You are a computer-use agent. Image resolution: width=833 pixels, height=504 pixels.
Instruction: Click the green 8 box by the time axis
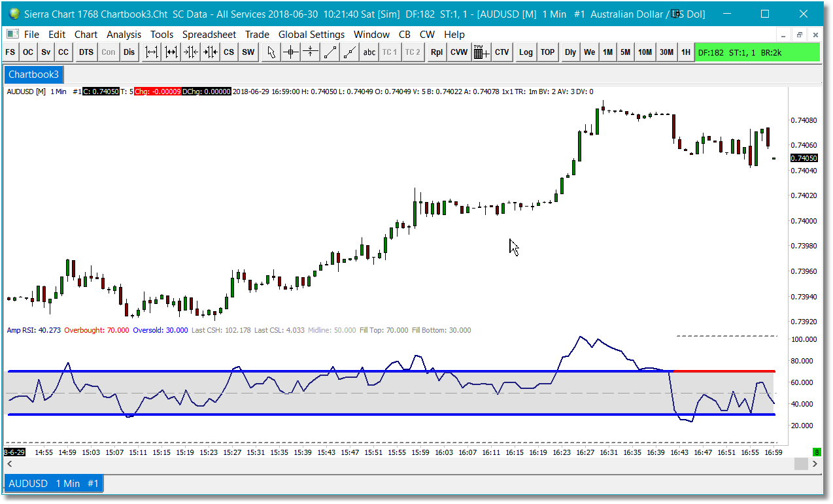(x=816, y=452)
